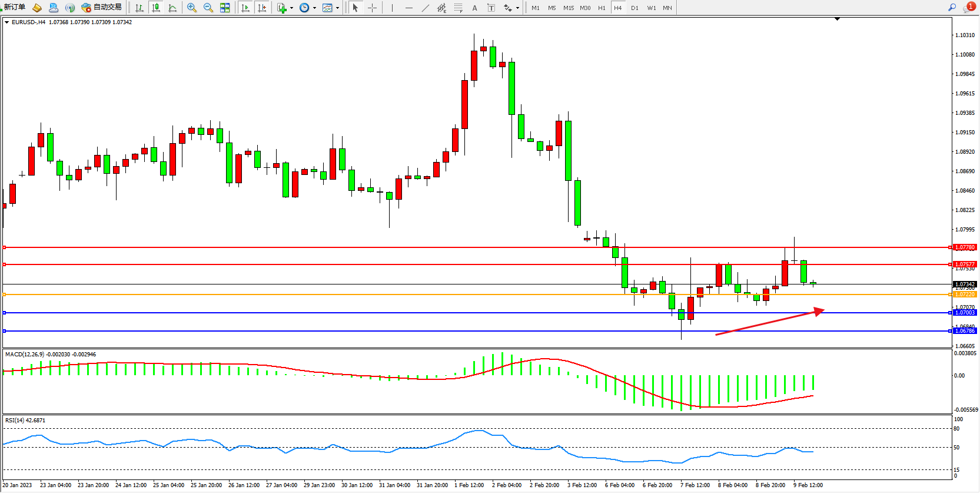This screenshot has height=493, width=980.
Task: Toggle auto scroll chart to latest bar
Action: pyautogui.click(x=245, y=8)
